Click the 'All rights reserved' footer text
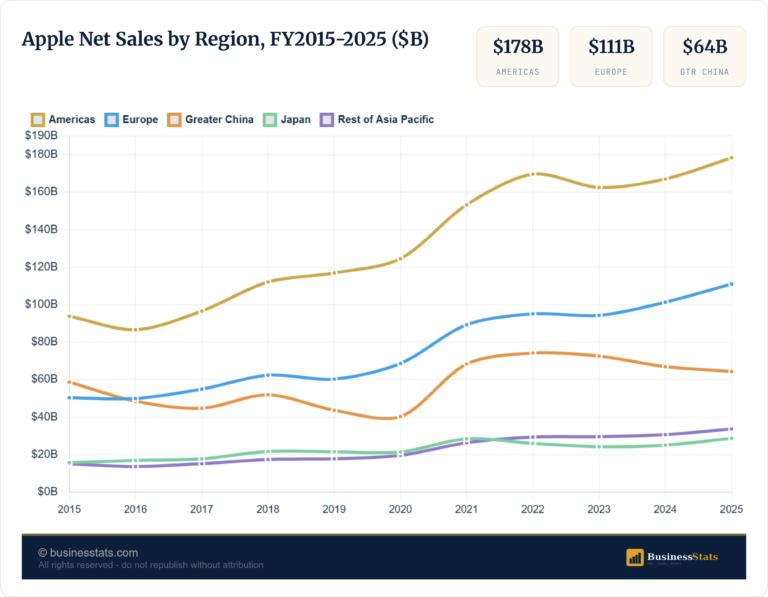The height and width of the screenshot is (597, 768). click(151, 565)
